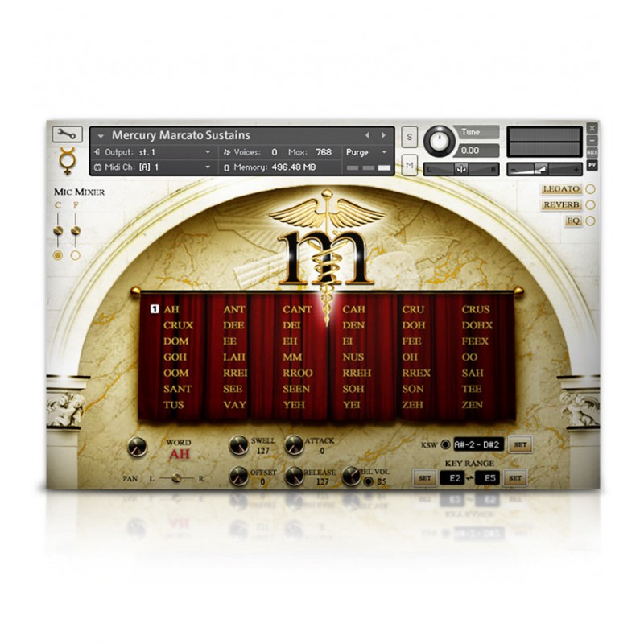The image size is (644, 644).
Task: Open instrument edit mode with wrench icon
Action: pos(68,134)
